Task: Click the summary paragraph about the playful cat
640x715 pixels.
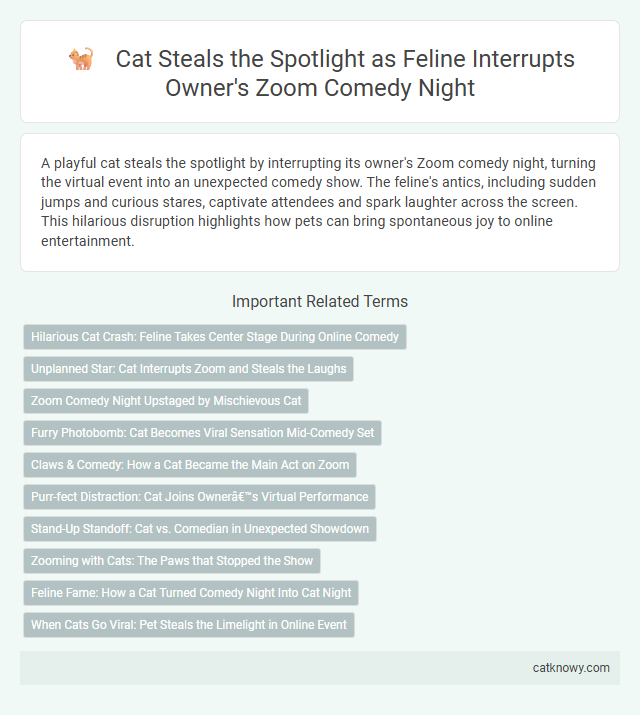Action: 319,202
